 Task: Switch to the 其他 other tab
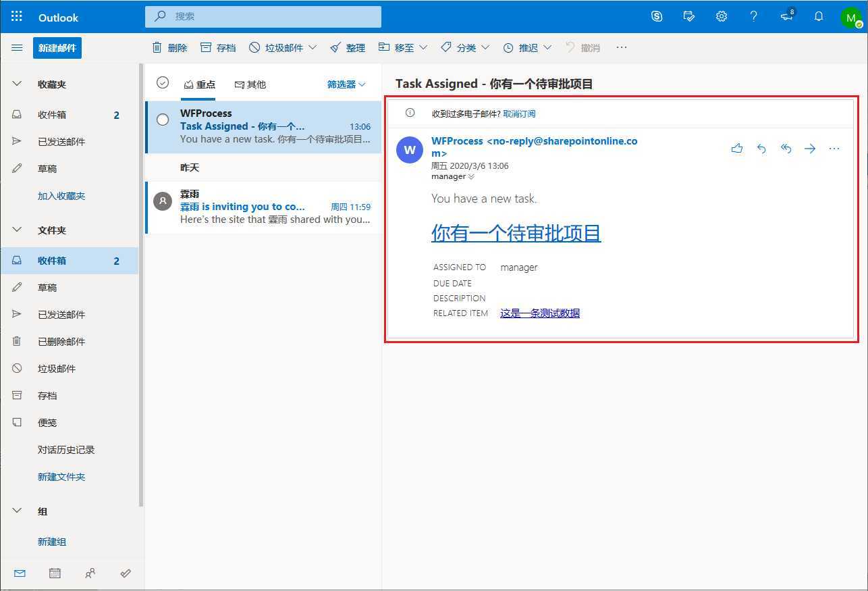pyautogui.click(x=250, y=84)
